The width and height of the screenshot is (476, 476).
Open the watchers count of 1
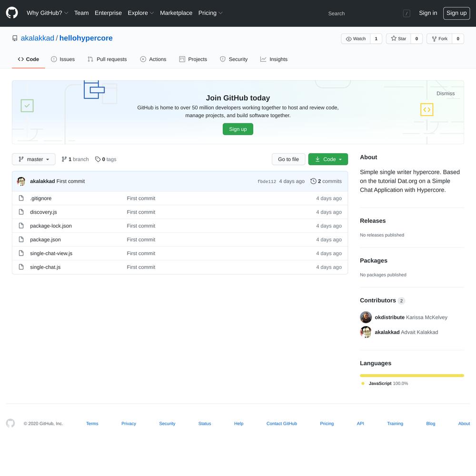click(376, 39)
